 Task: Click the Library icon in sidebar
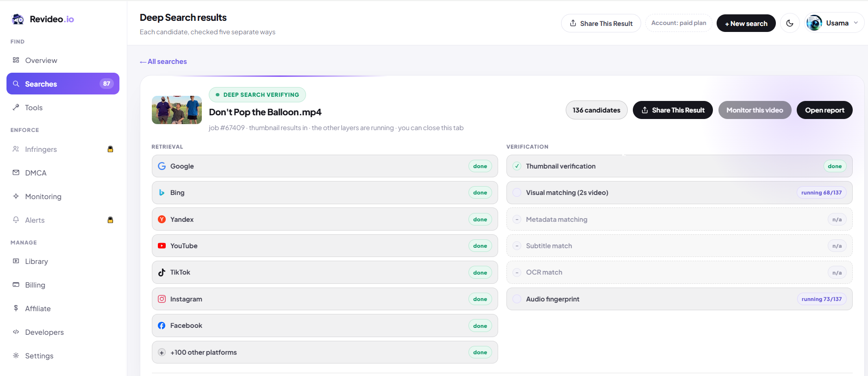16,261
